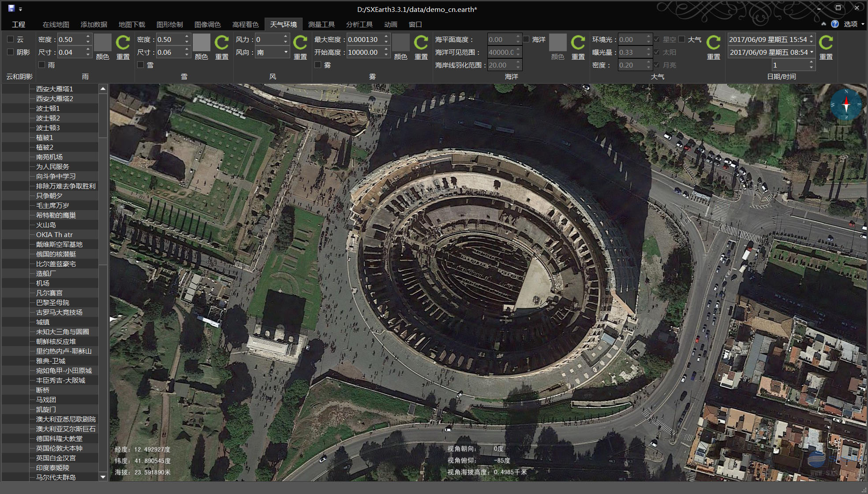Image resolution: width=868 pixels, height=494 pixels.
Task: Open the 风向 wind direction dropdown
Action: coord(286,52)
